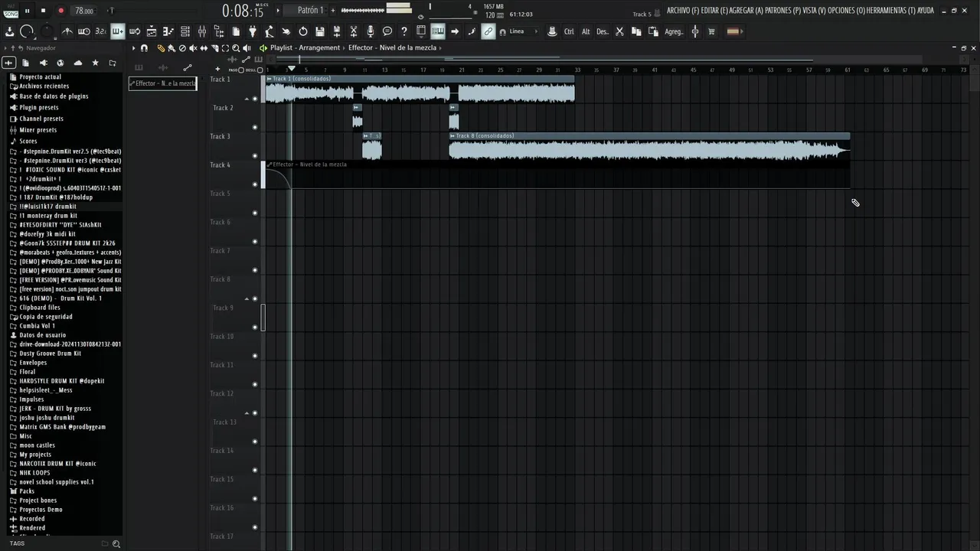Expand the color swatch arrow in toolbar
This screenshot has height=551, width=980.
741,31
